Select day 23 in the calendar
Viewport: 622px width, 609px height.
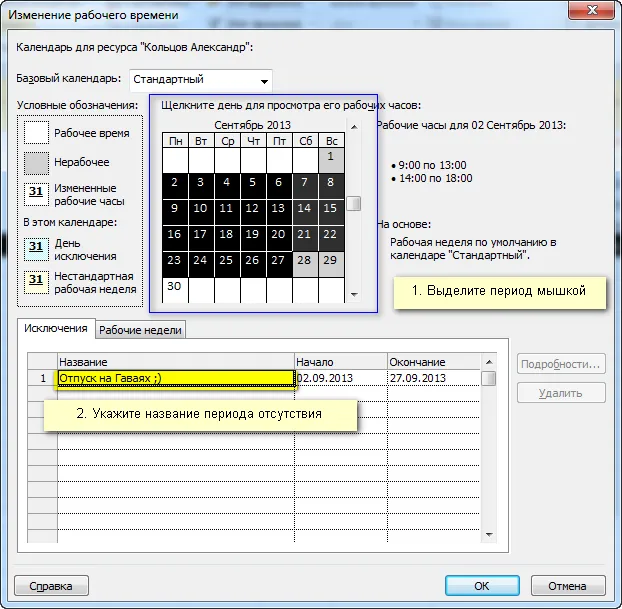(x=175, y=264)
